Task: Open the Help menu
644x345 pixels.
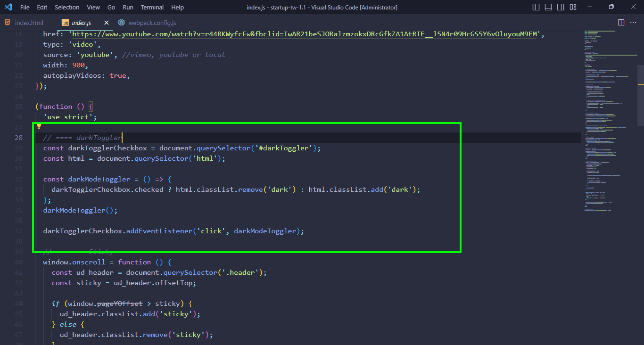Action: [x=177, y=7]
